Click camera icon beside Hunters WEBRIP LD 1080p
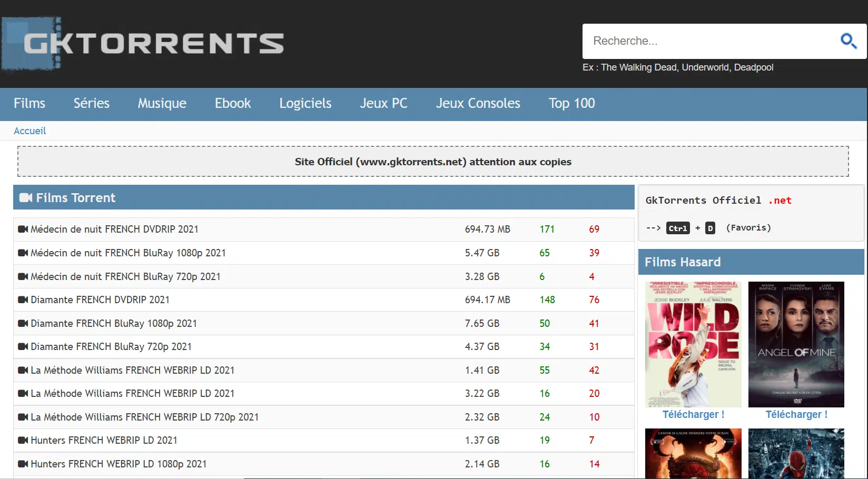The width and height of the screenshot is (868, 479). click(x=23, y=464)
